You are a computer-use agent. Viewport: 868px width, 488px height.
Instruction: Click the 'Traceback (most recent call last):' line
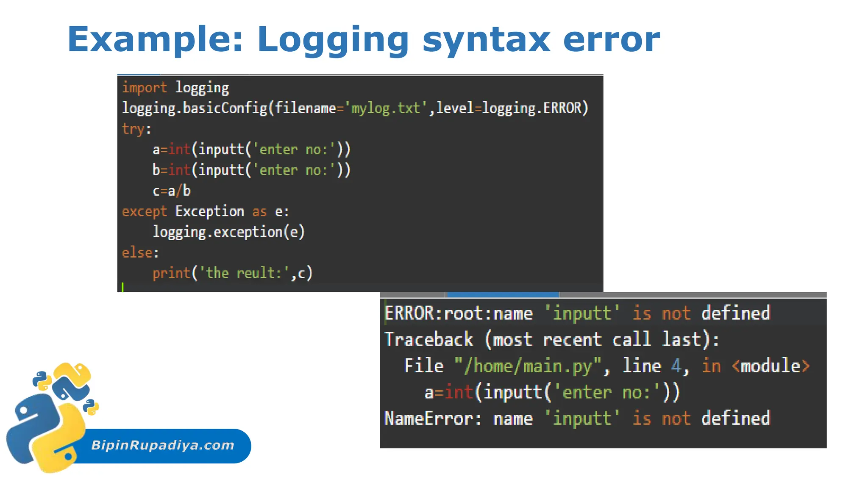click(x=552, y=340)
